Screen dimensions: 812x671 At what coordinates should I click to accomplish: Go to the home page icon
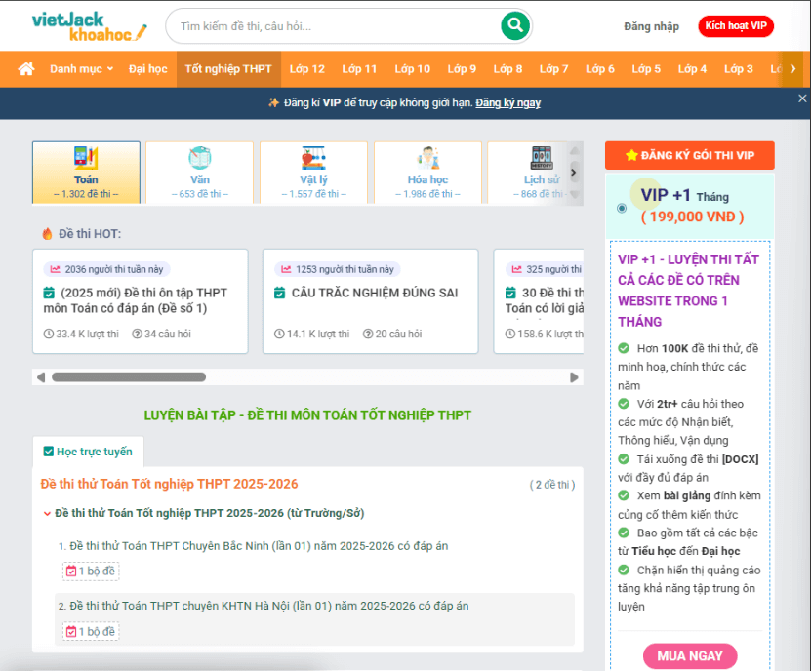[26, 69]
